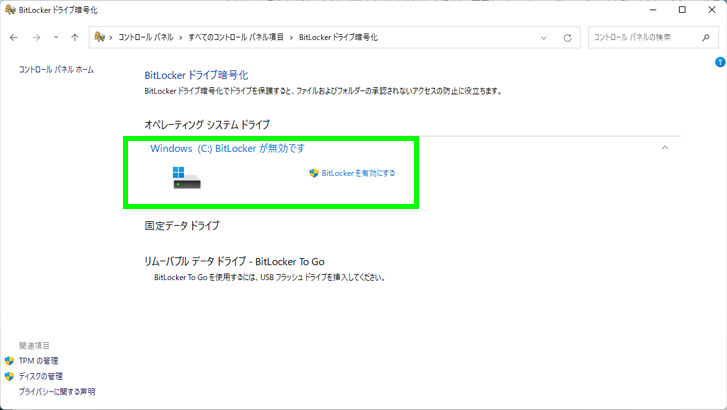Viewport: 727px width, 410px height.
Task: Collapse the Windows (C:) drive section
Action: pyautogui.click(x=665, y=147)
